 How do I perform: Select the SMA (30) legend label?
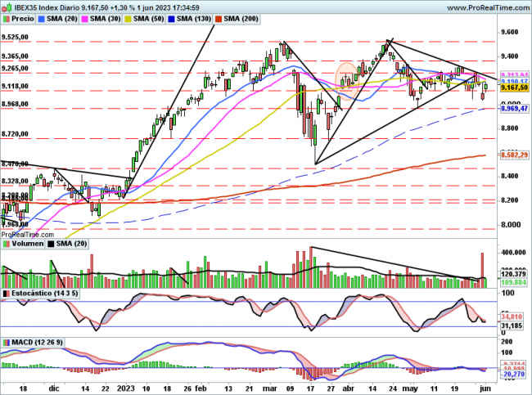click(x=106, y=19)
